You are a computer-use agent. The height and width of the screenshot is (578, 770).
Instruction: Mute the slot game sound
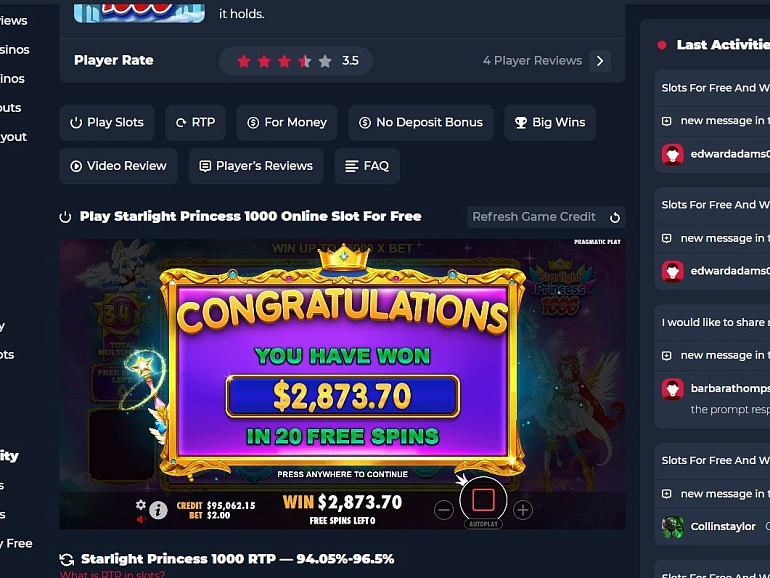pos(141,519)
